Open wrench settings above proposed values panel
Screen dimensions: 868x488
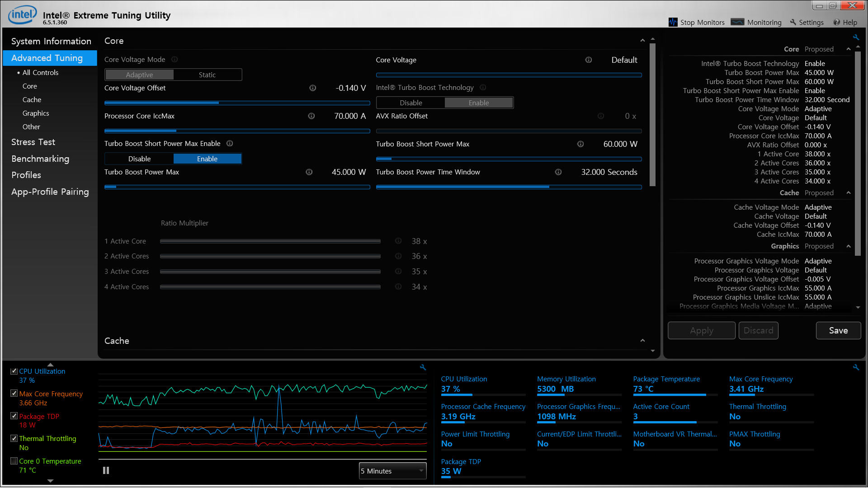click(x=856, y=38)
